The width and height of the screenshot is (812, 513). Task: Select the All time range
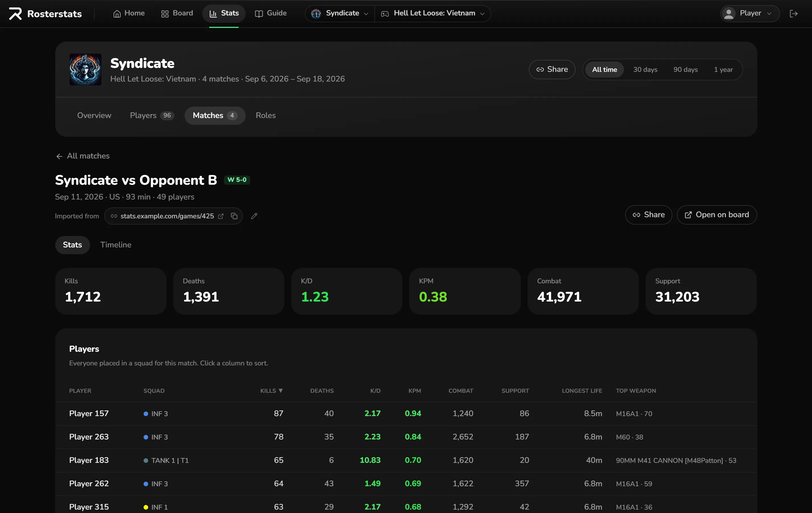pos(604,70)
